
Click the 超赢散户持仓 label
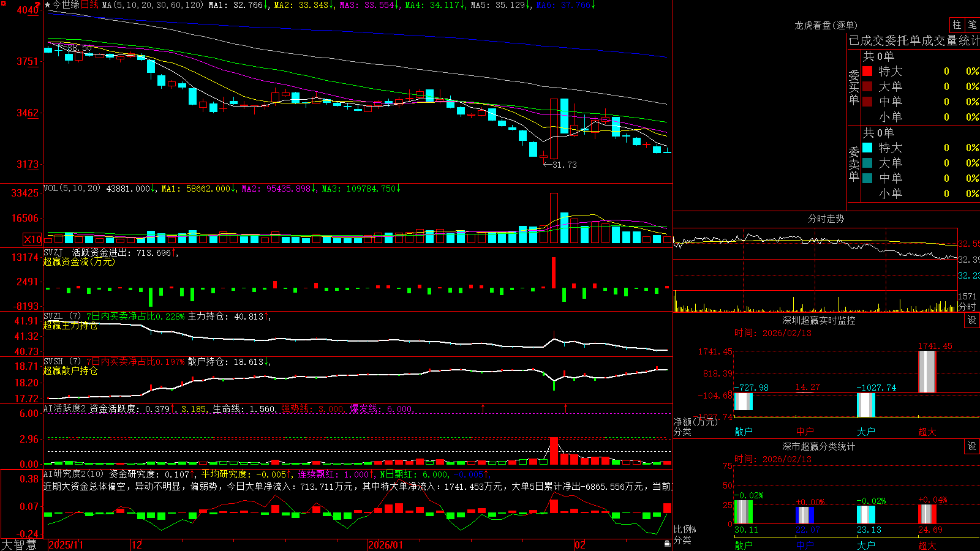coord(70,370)
